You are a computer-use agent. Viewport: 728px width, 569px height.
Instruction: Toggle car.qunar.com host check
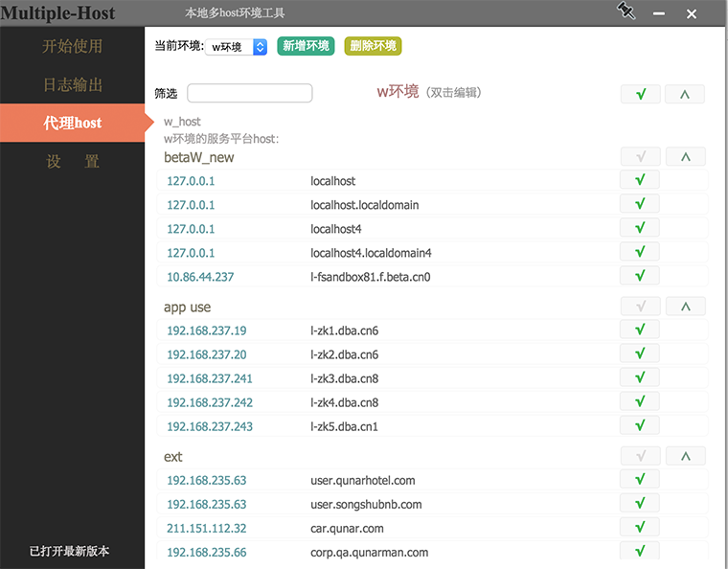[640, 527]
